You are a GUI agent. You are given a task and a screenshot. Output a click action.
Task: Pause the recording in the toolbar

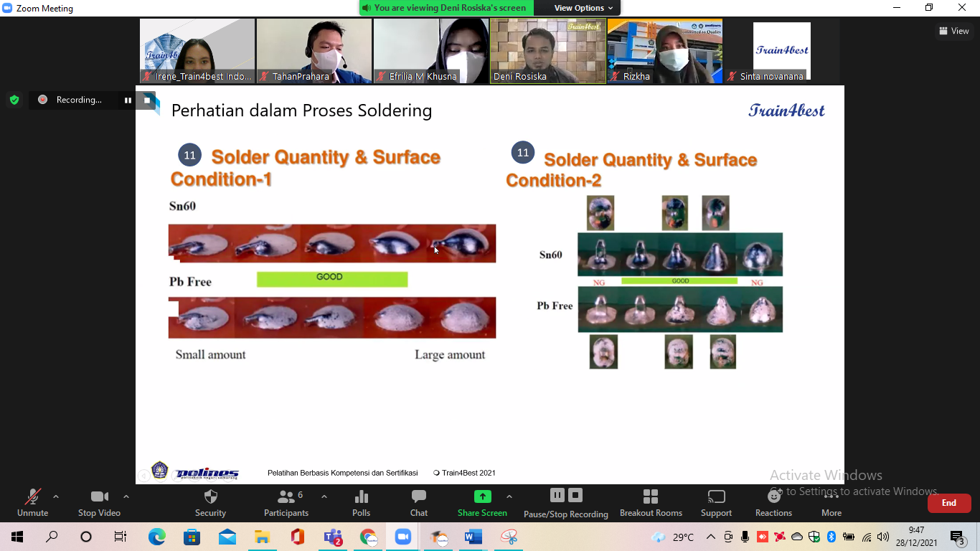pyautogui.click(x=557, y=495)
